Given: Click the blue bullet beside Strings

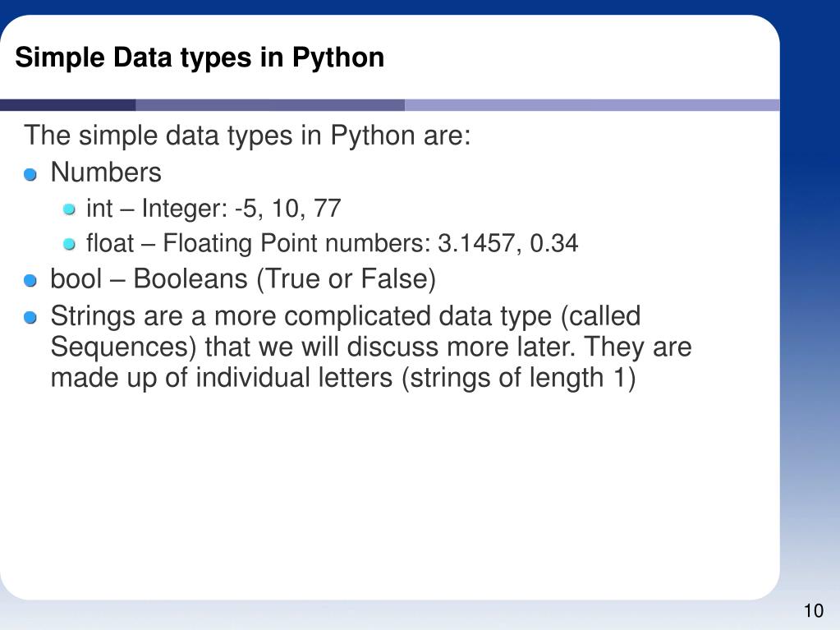Looking at the screenshot, I should coord(30,318).
